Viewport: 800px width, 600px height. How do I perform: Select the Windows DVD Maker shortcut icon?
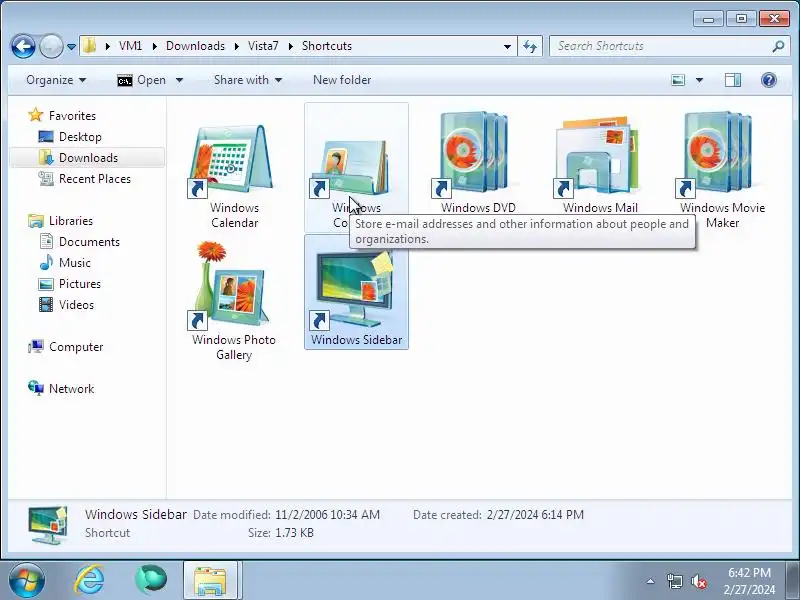476,155
